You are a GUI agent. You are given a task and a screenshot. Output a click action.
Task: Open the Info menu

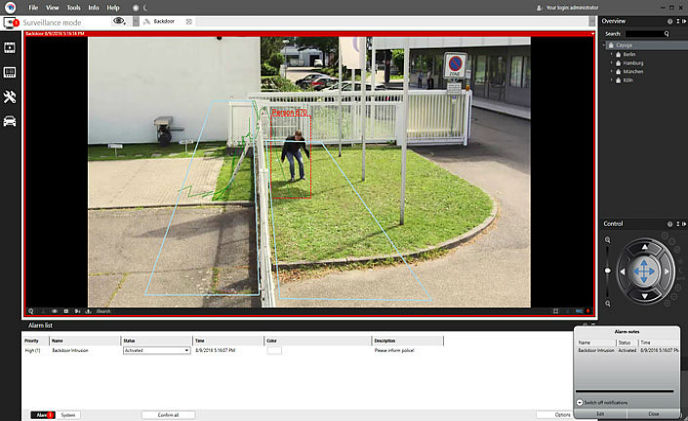point(93,7)
